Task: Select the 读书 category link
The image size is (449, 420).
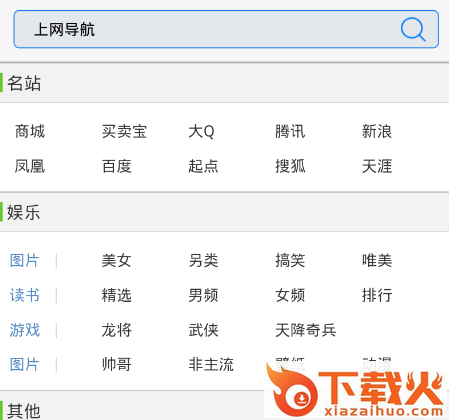Action: click(x=25, y=295)
